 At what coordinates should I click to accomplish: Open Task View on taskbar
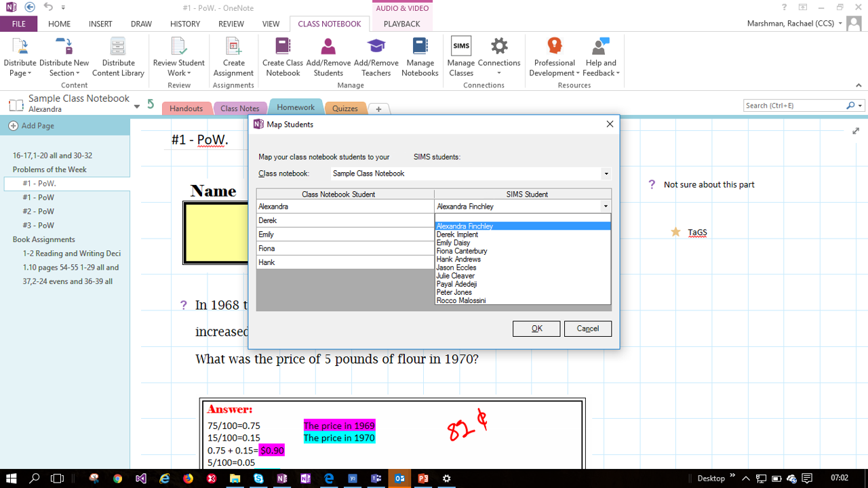(x=57, y=479)
